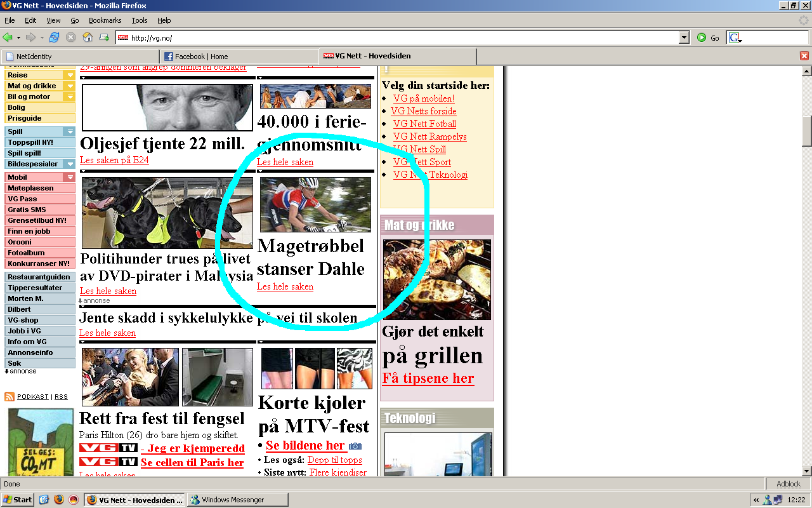Click the URL address field

tap(403, 38)
